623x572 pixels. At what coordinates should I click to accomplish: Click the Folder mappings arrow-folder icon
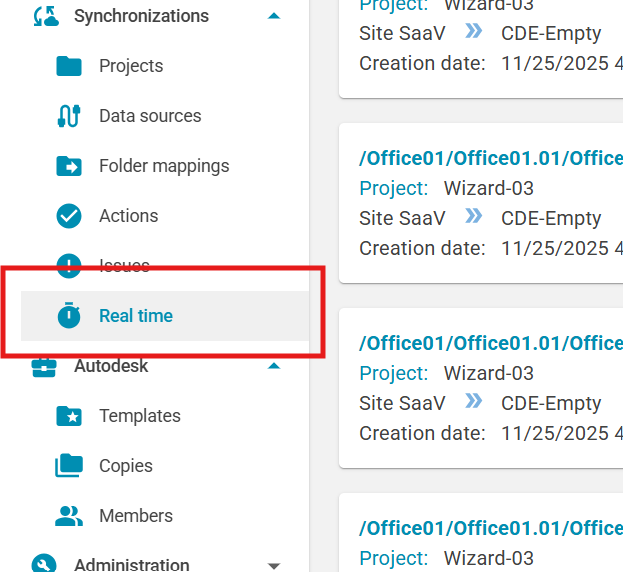[69, 166]
